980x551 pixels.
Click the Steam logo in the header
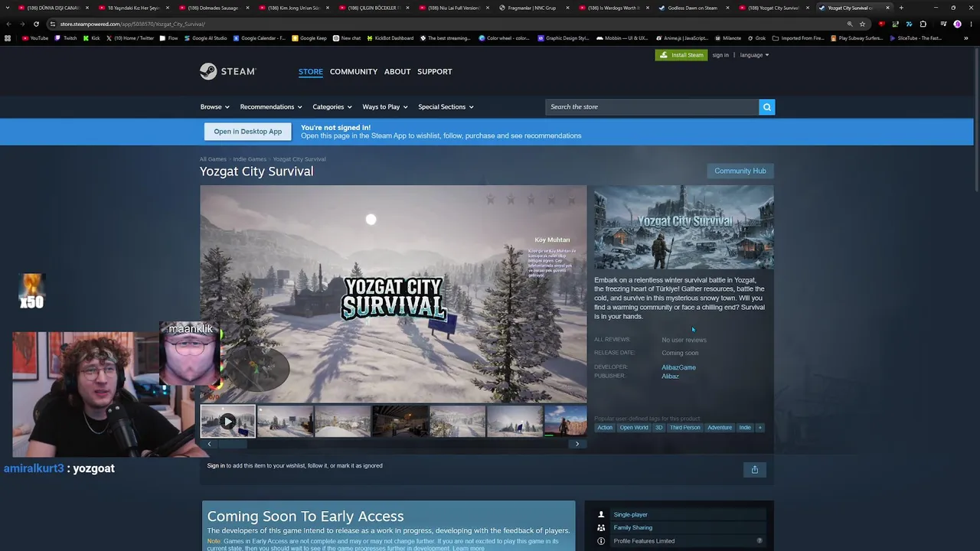click(227, 71)
